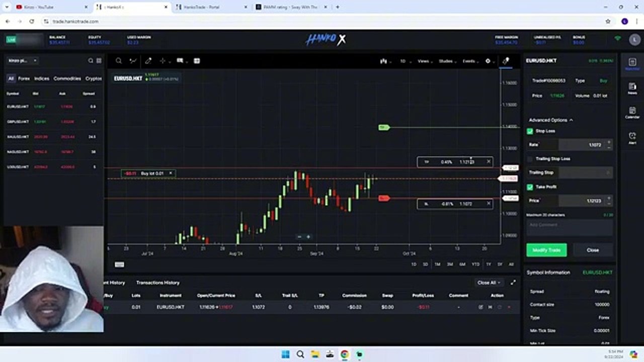Viewport: 644px width, 362px height.
Task: Open the account selector dropdown
Action: pos(23,60)
